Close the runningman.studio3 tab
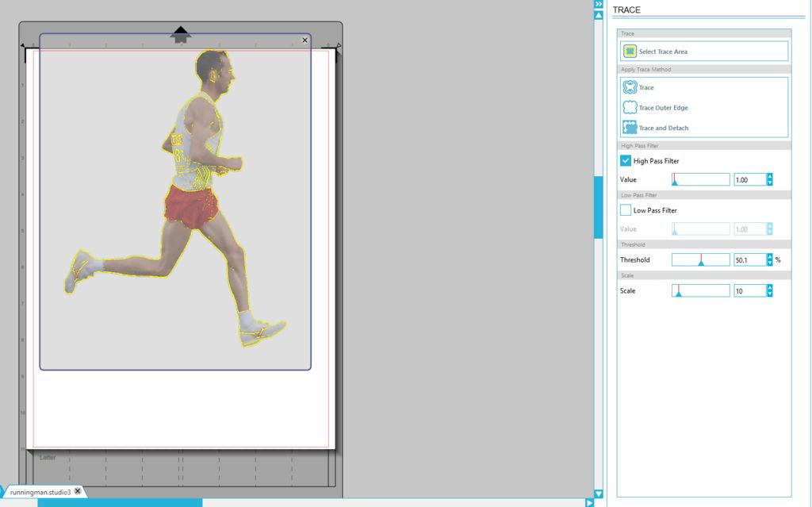 pyautogui.click(x=78, y=492)
